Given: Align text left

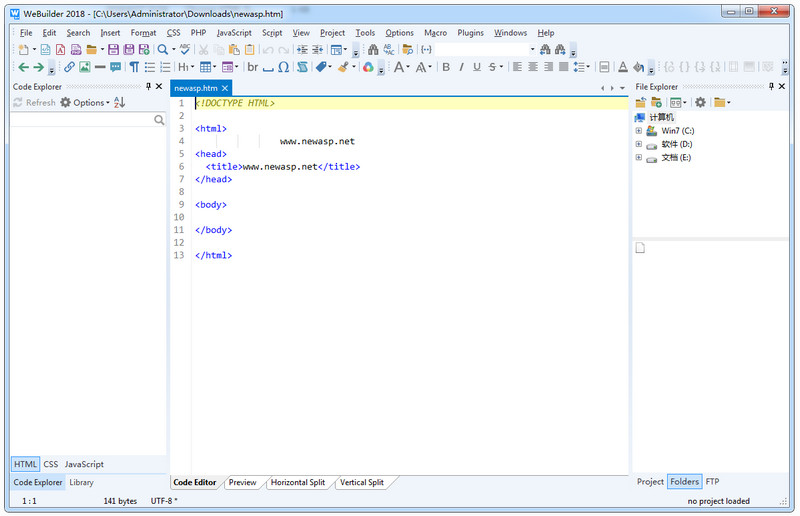Looking at the screenshot, I should pyautogui.click(x=517, y=67).
